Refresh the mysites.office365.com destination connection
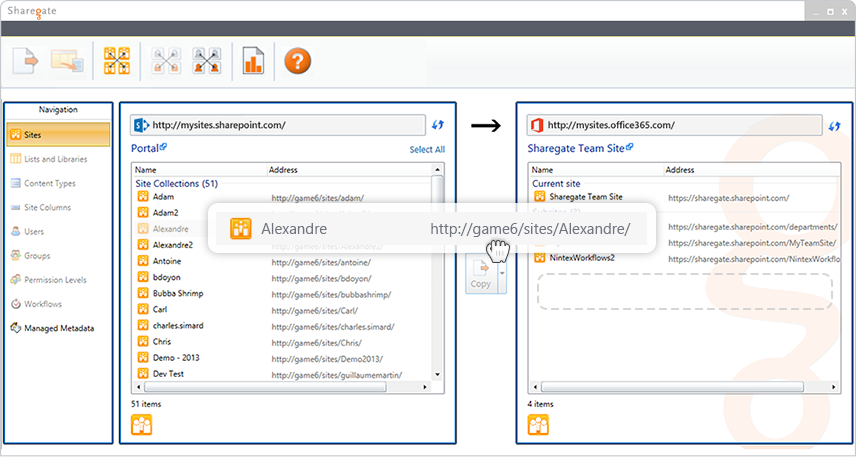The height and width of the screenshot is (457, 856). point(834,126)
